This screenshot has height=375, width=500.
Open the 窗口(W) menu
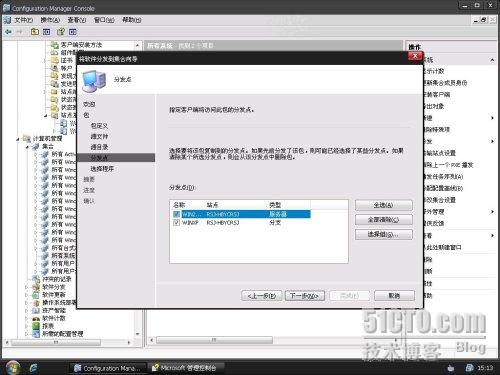click(x=104, y=20)
